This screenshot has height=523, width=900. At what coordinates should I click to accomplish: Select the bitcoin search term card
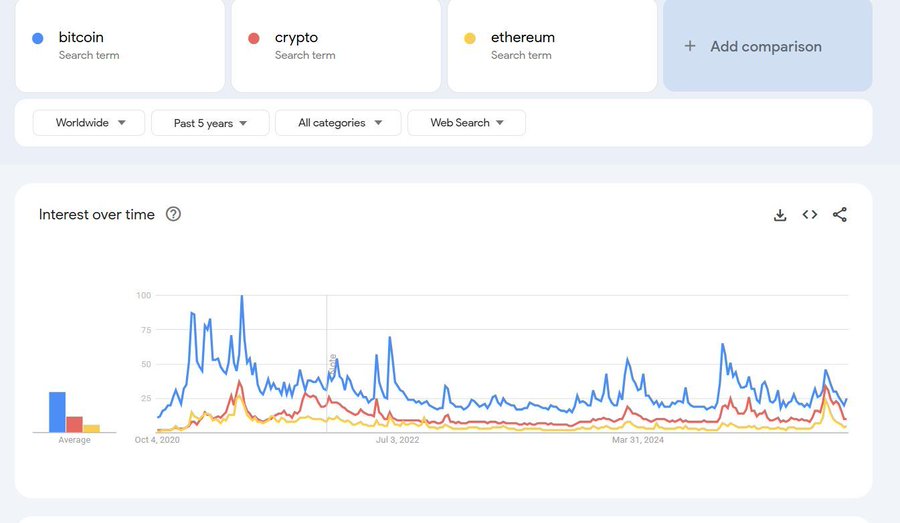click(120, 46)
